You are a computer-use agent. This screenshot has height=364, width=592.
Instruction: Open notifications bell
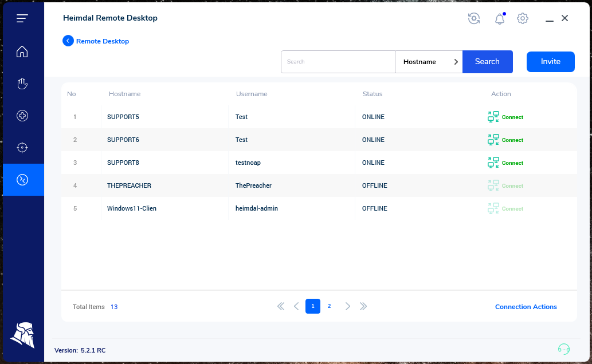click(x=500, y=18)
